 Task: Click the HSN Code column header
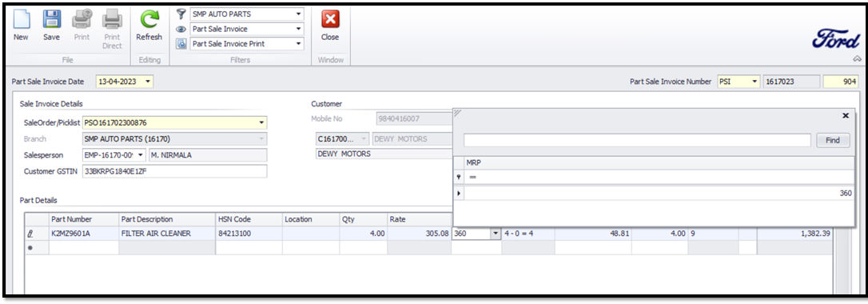pos(249,219)
